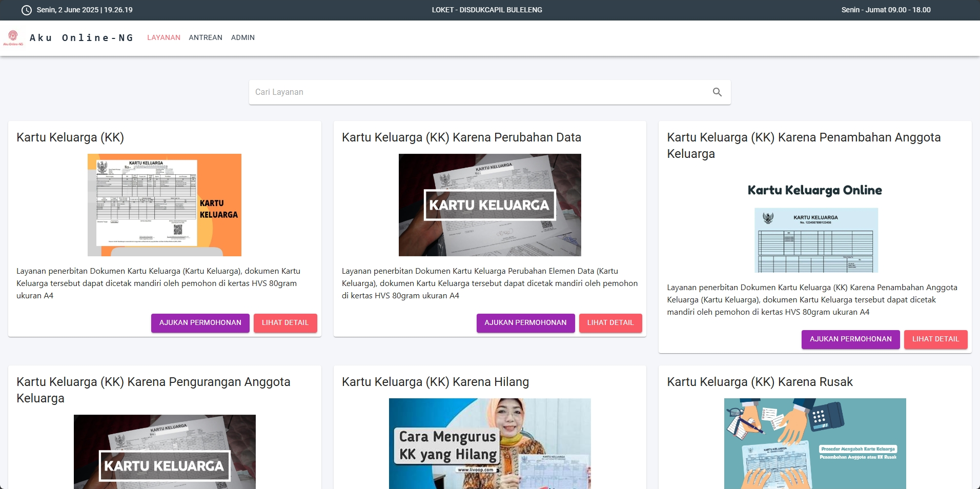Screen dimensions: 980x489
Task: View Lihat Detail for Kartu Keluarga (KK)
Action: (285, 323)
